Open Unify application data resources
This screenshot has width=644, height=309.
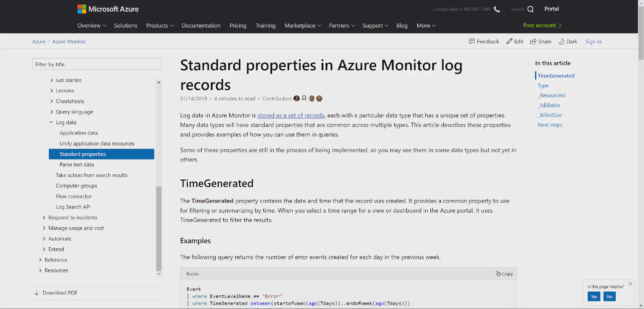point(97,143)
